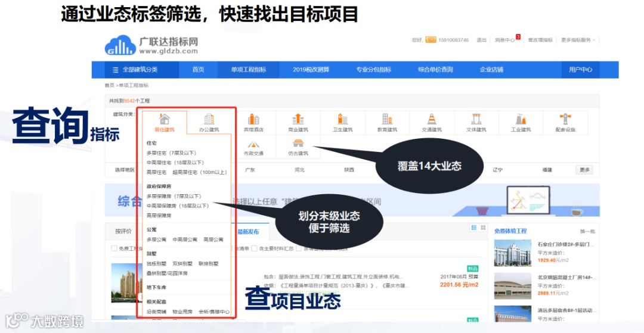The height and width of the screenshot is (333, 644).
Task: Filter region by 陕西
Action: pos(349,170)
